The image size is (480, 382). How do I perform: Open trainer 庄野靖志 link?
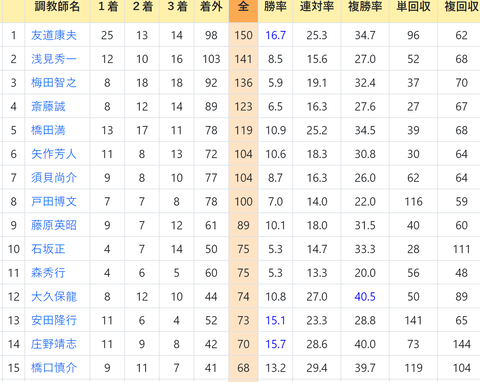point(54,344)
